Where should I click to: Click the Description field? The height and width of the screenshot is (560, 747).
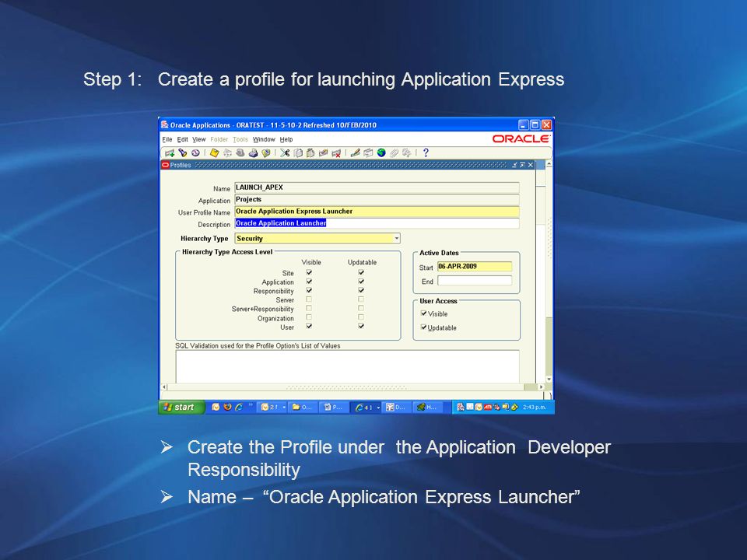[377, 223]
